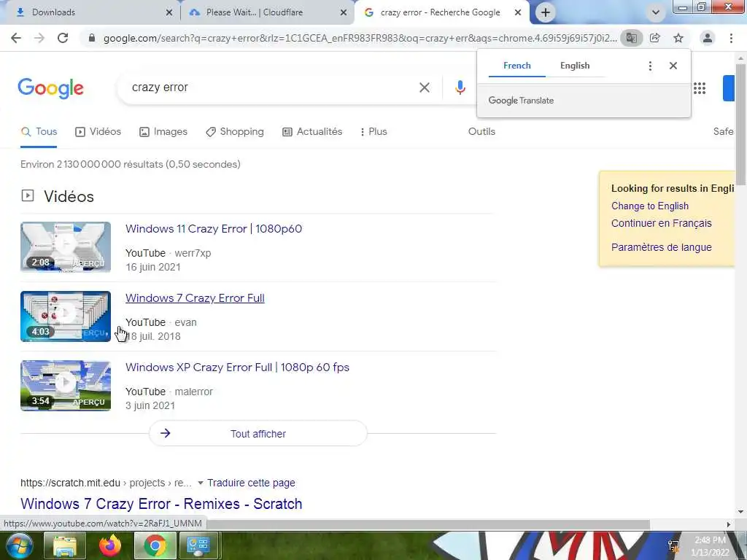Open the Chrome profile avatar
This screenshot has height=560, width=747.
(x=708, y=38)
